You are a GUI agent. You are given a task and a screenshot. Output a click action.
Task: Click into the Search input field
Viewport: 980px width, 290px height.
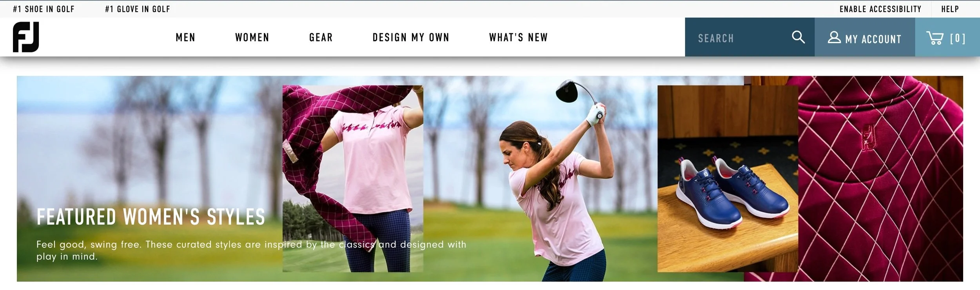(x=741, y=38)
